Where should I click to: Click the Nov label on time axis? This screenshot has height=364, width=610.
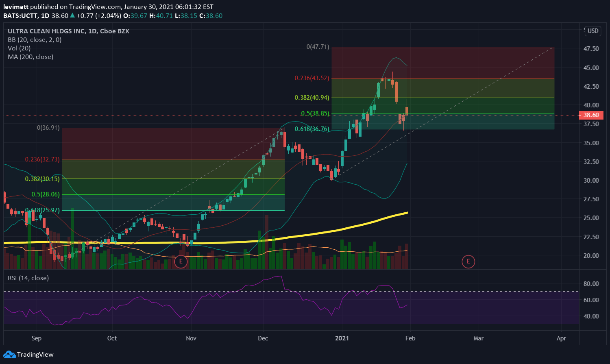pyautogui.click(x=191, y=338)
